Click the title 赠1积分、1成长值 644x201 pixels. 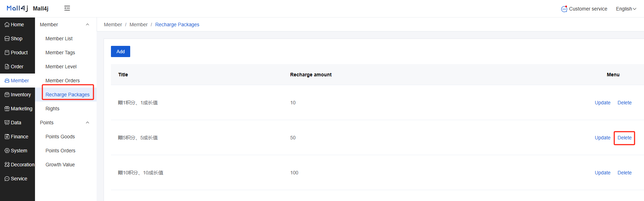pyautogui.click(x=138, y=103)
